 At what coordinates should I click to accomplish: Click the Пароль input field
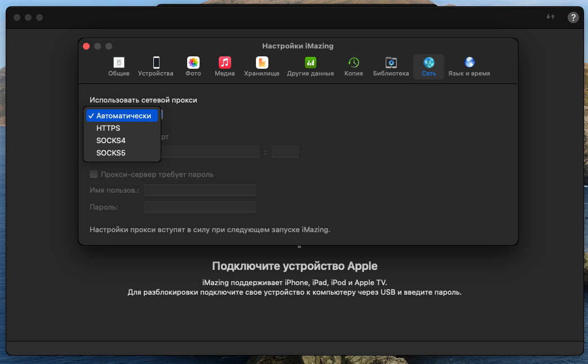(200, 207)
